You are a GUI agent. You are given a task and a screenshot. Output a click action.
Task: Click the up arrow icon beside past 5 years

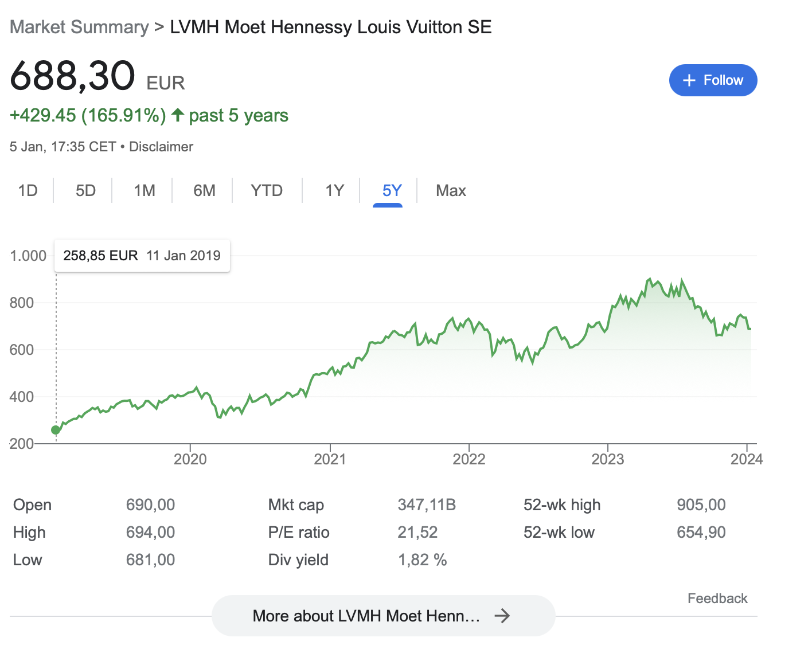coord(178,115)
